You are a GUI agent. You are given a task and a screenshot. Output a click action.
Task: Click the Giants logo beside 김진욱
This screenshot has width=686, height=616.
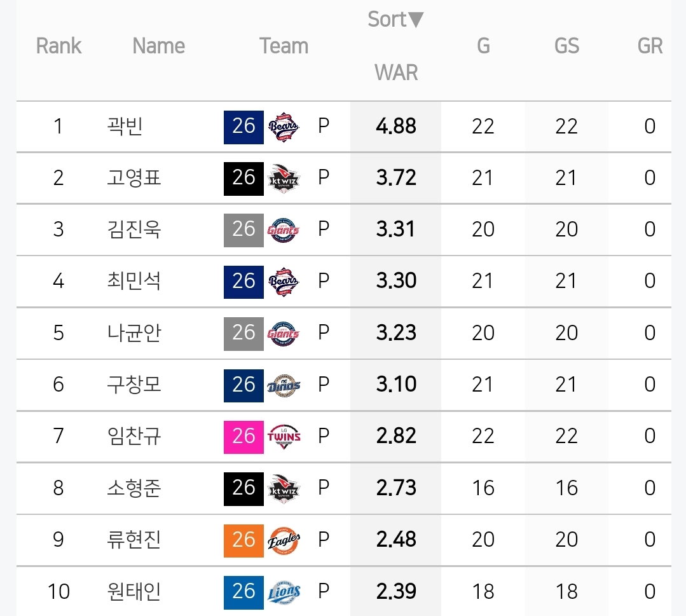click(284, 230)
